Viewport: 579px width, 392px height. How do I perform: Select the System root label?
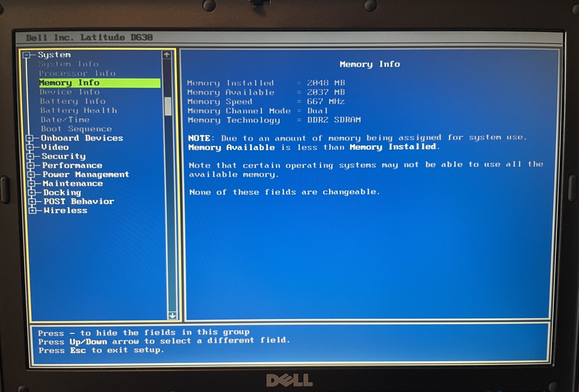pyautogui.click(x=54, y=55)
